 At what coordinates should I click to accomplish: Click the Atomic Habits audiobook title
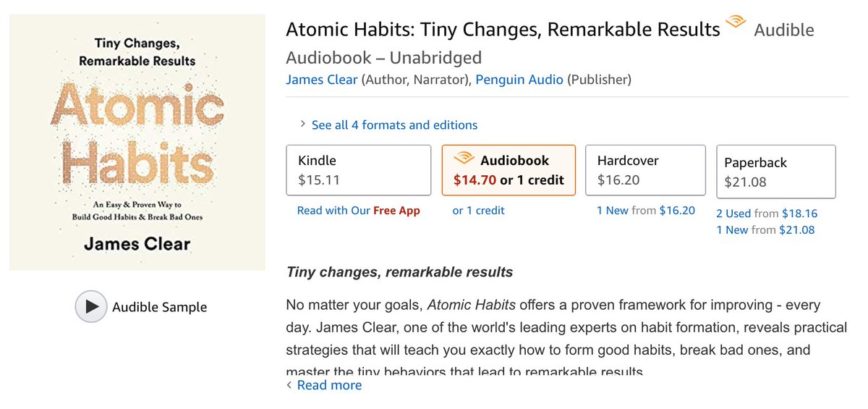(503, 30)
